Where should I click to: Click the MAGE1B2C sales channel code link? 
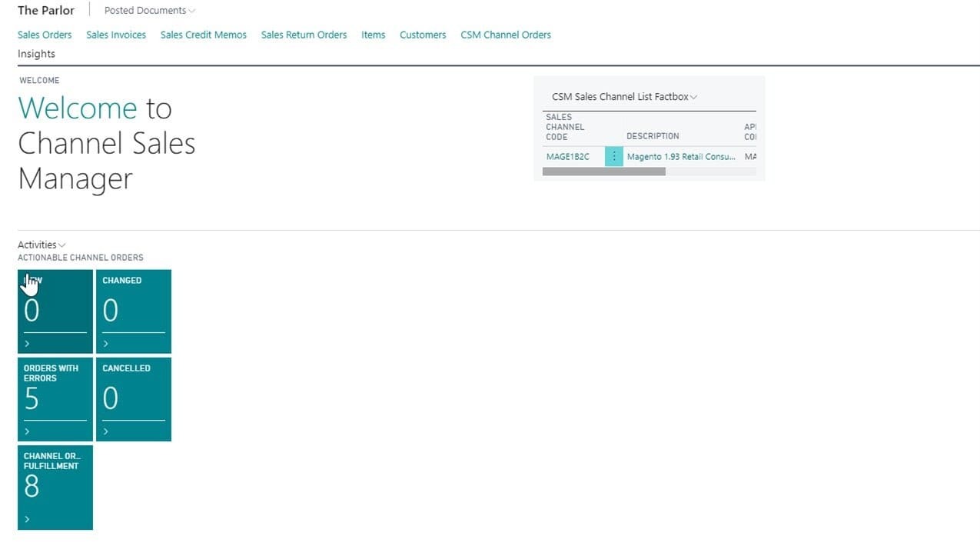coord(568,157)
